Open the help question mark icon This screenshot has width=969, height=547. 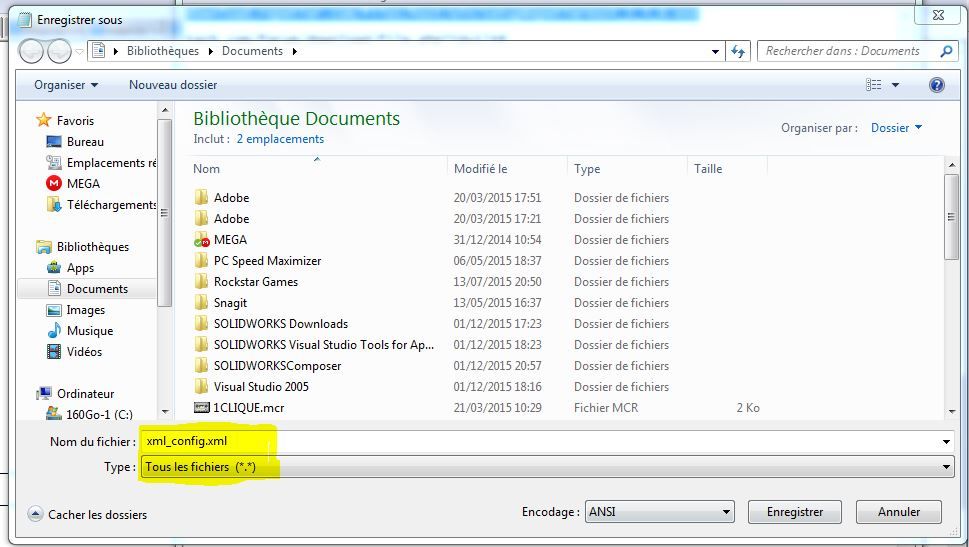click(x=936, y=85)
